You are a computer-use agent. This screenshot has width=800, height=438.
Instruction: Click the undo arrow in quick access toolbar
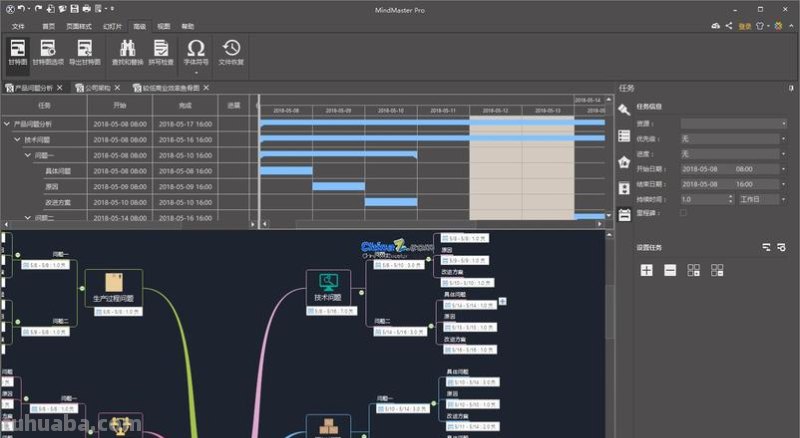[x=21, y=9]
